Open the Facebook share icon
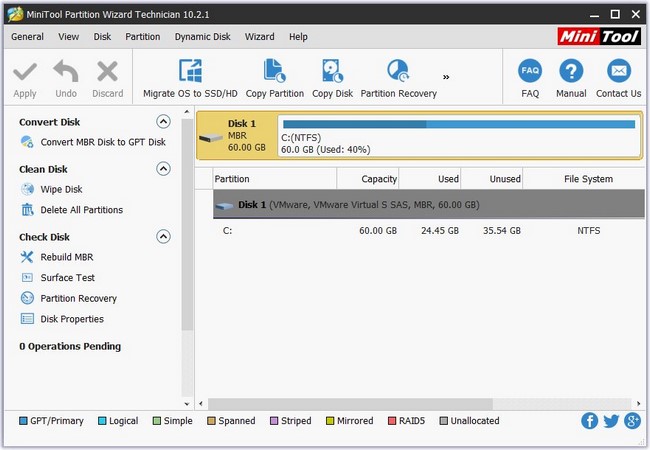Image resolution: width=650 pixels, height=450 pixels. 589,421
